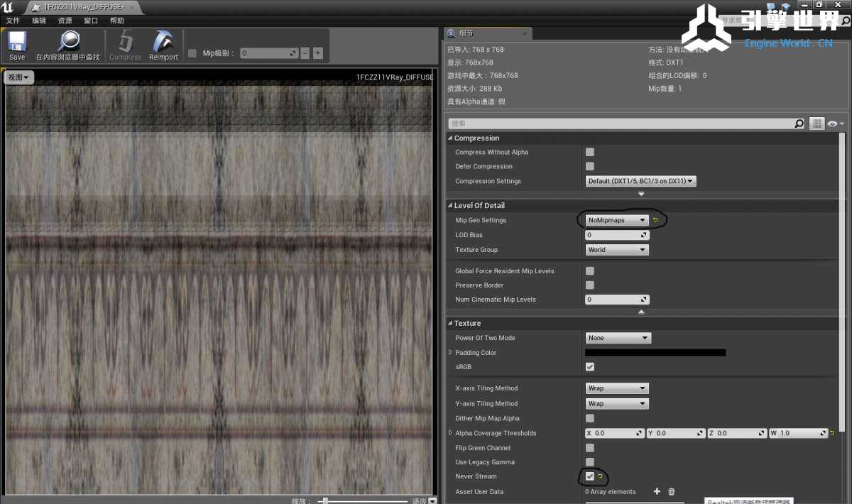Collapse advanced Level Of Detail options arrow
Screen dimensions: 852x504
pyautogui.click(x=641, y=312)
